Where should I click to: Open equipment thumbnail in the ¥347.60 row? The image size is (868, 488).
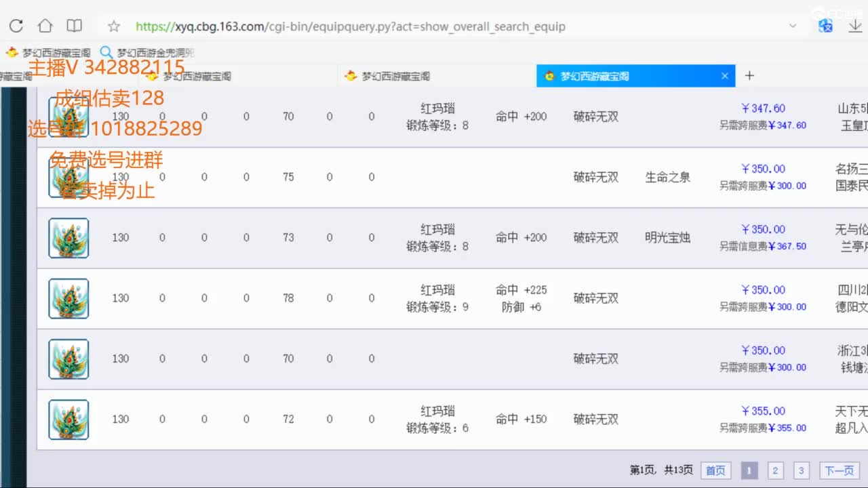coord(68,117)
